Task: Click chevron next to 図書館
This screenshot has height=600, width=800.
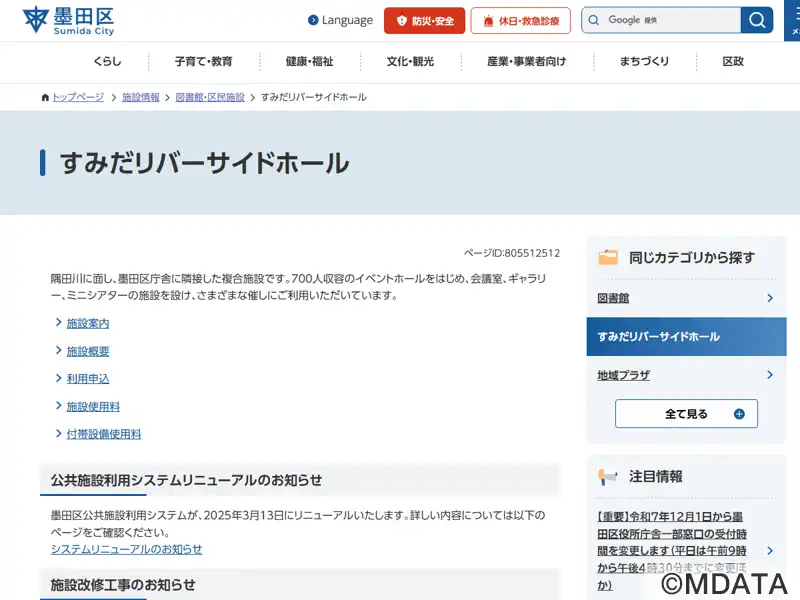Action: [770, 298]
